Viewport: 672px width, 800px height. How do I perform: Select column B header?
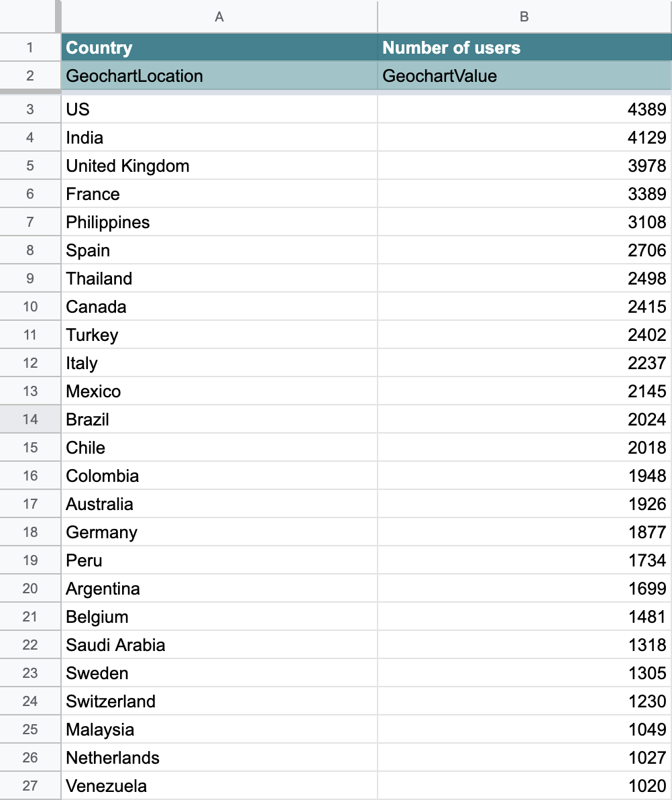pos(524,17)
